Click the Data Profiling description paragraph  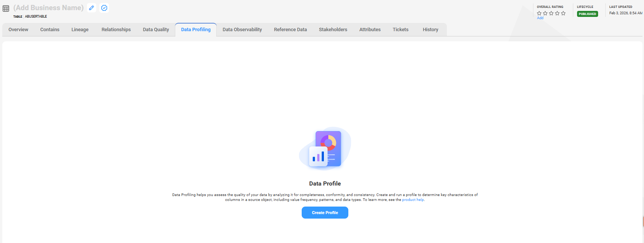[x=325, y=197]
